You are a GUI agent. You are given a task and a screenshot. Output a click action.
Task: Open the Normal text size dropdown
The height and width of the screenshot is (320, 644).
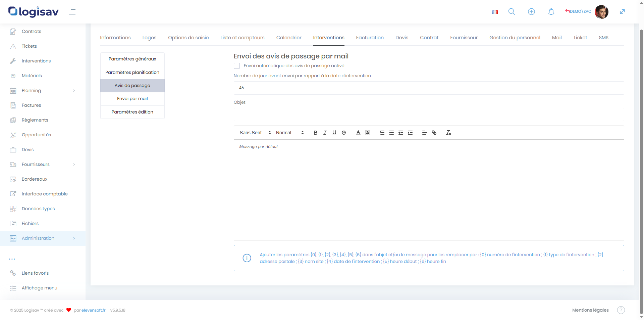click(x=290, y=133)
